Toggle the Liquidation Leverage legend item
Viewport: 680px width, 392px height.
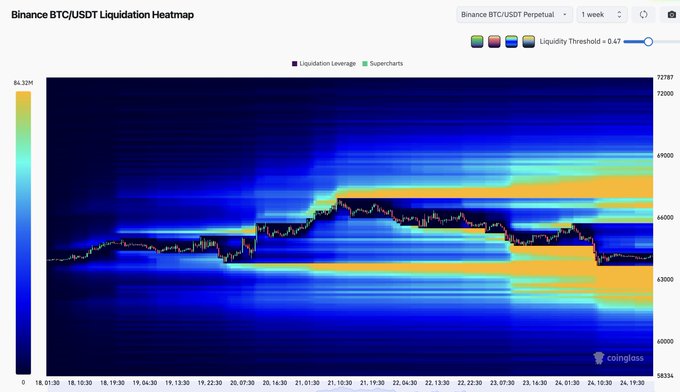[324, 63]
